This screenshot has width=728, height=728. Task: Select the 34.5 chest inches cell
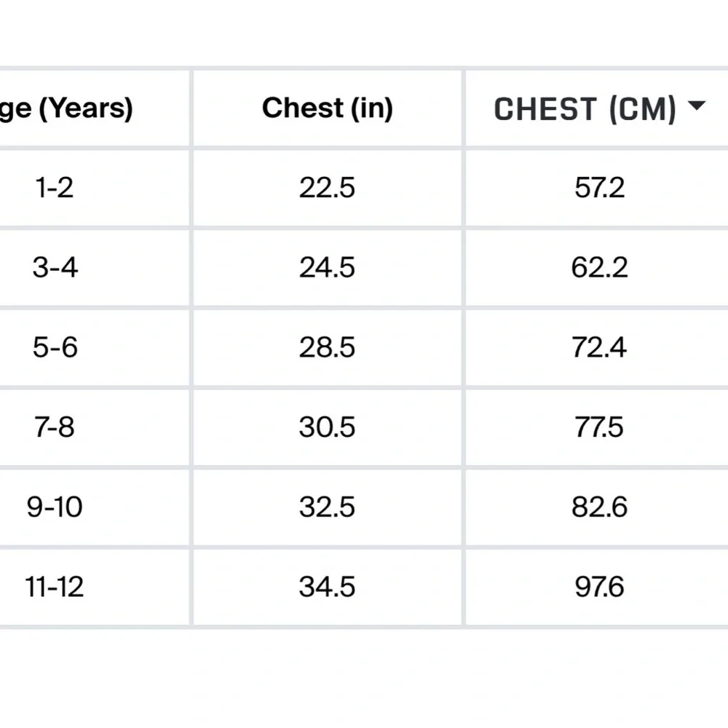point(328,587)
